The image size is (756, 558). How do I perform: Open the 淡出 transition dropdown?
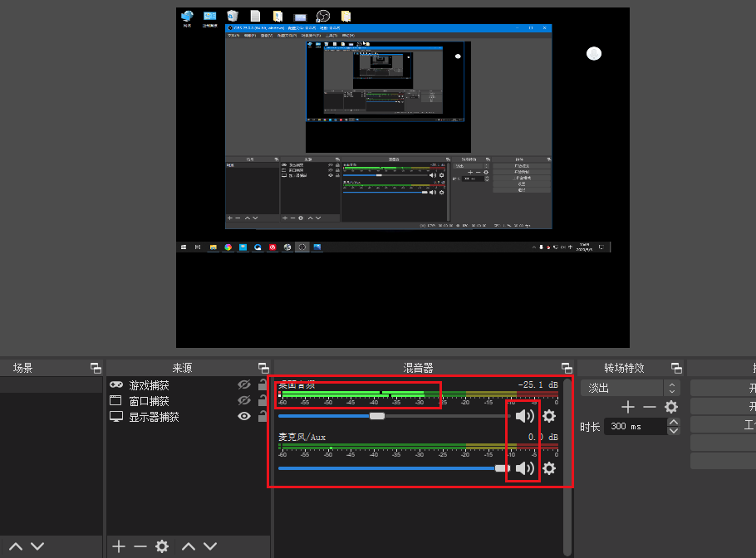[670, 387]
